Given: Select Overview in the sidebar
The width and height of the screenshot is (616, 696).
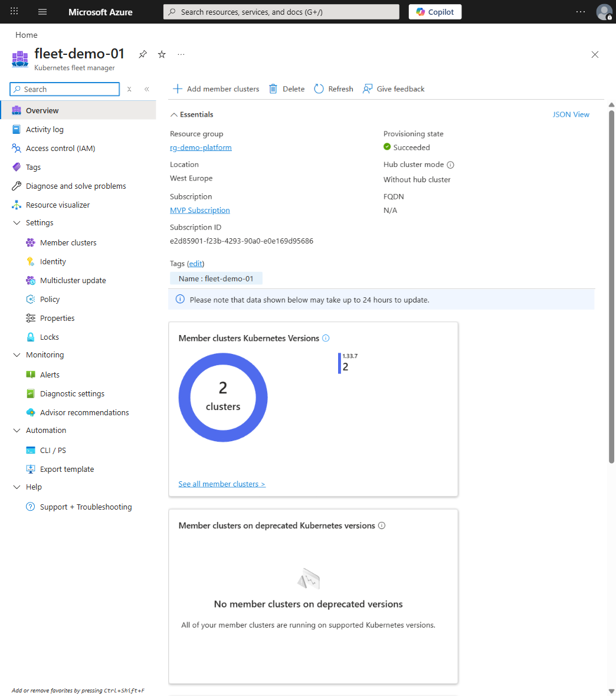Looking at the screenshot, I should pyautogui.click(x=78, y=110).
